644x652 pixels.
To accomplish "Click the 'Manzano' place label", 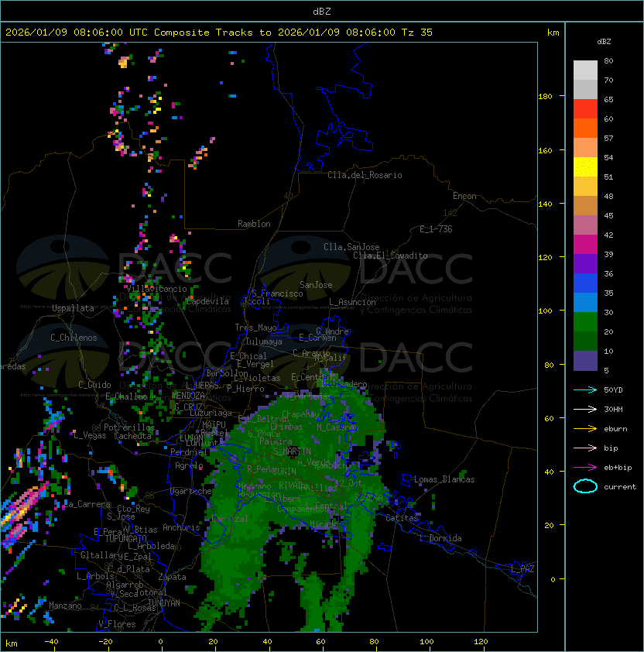I will 65,606.
